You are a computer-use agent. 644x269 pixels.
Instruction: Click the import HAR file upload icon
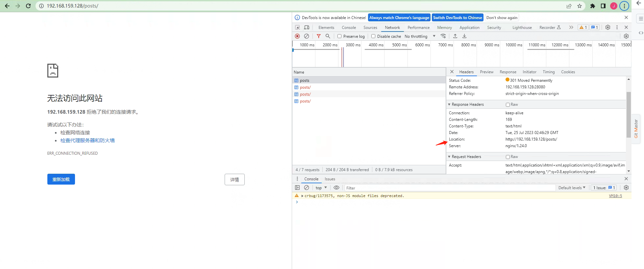pyautogui.click(x=455, y=36)
